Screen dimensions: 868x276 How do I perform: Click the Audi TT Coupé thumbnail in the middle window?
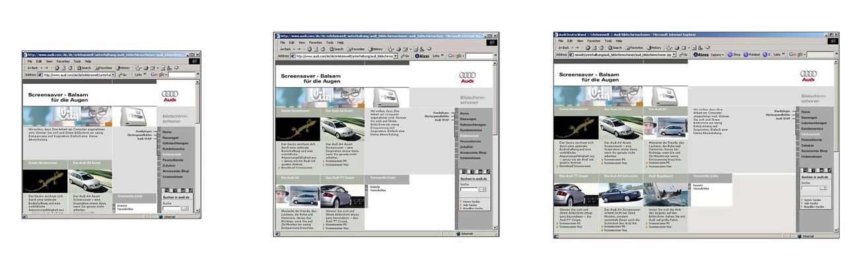click(342, 196)
